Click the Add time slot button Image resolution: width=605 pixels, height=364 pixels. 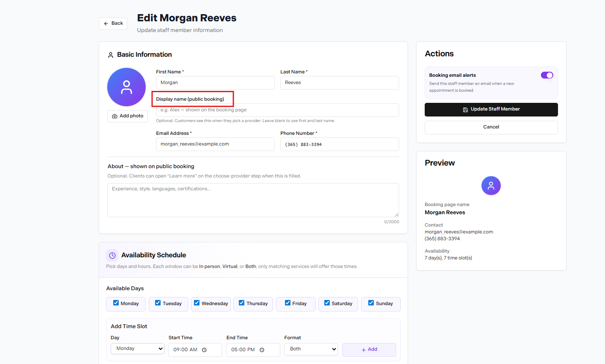[369, 349]
